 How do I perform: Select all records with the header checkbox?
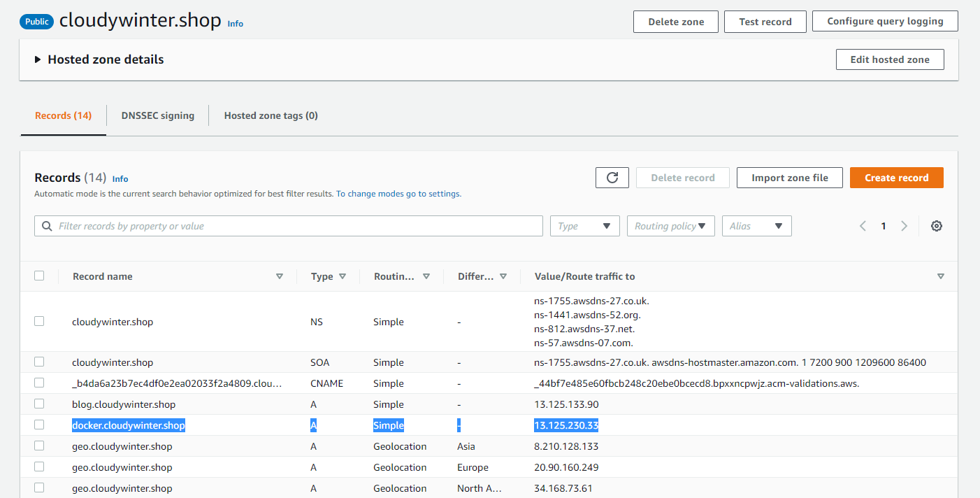click(39, 276)
